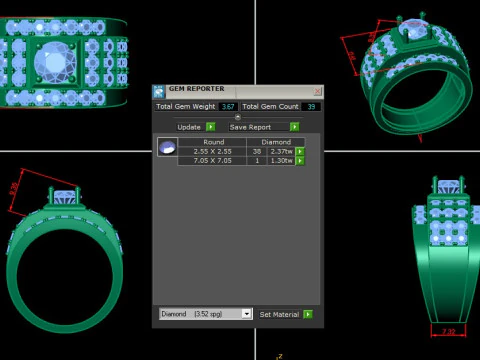480x360 pixels.
Task: Click the GEM REPORTER title text
Action: [x=196, y=89]
